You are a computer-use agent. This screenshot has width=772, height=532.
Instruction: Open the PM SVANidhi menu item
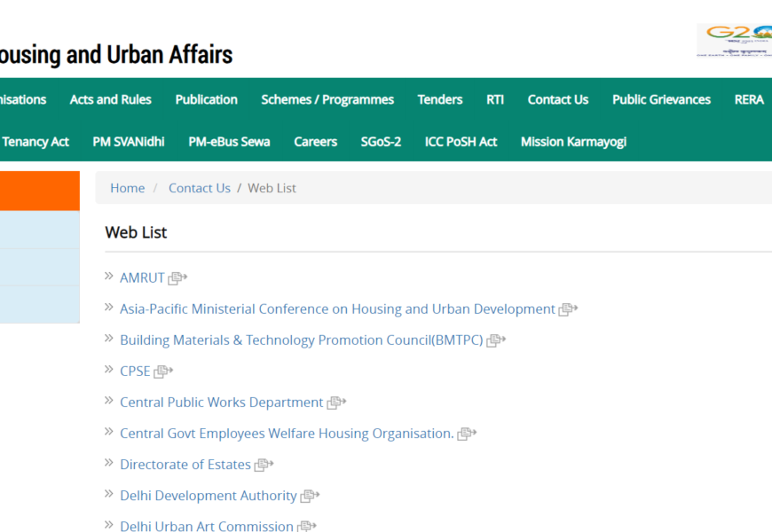129,142
